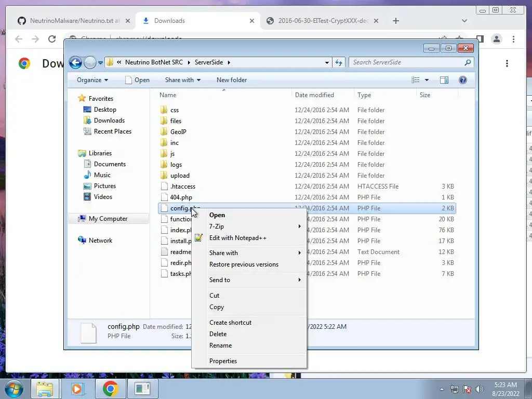Viewport: 532px width, 399px height.
Task: Open the view options dropdown arrow
Action: click(x=427, y=80)
